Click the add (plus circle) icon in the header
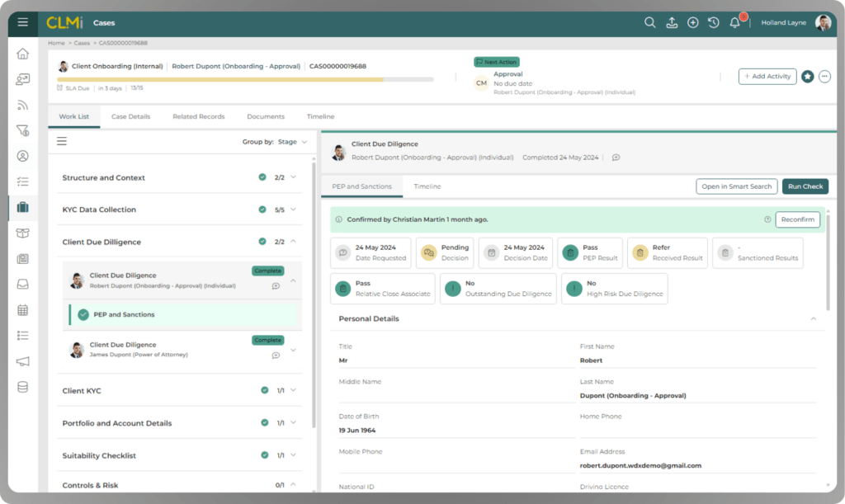This screenshot has width=845, height=504. coord(693,22)
